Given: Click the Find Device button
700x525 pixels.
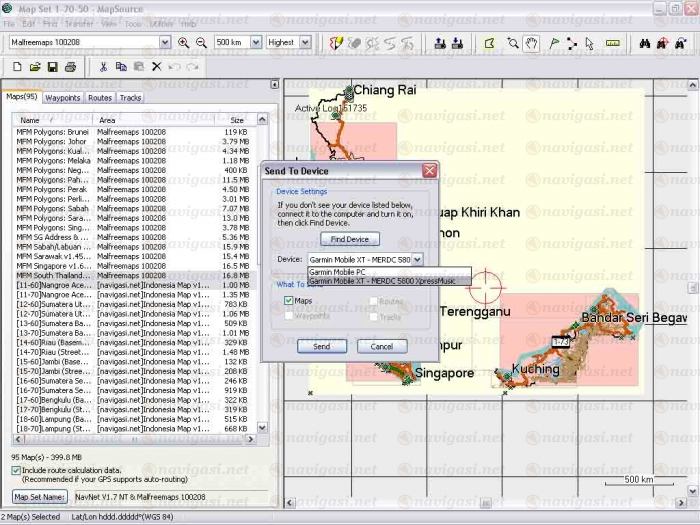Looking at the screenshot, I should [x=349, y=239].
